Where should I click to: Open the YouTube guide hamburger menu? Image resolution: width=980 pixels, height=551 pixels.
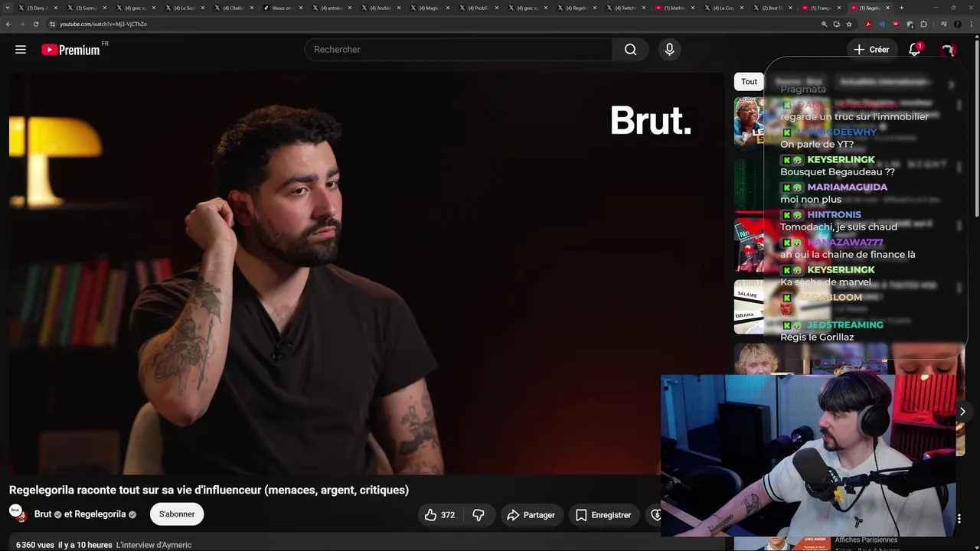point(21,50)
